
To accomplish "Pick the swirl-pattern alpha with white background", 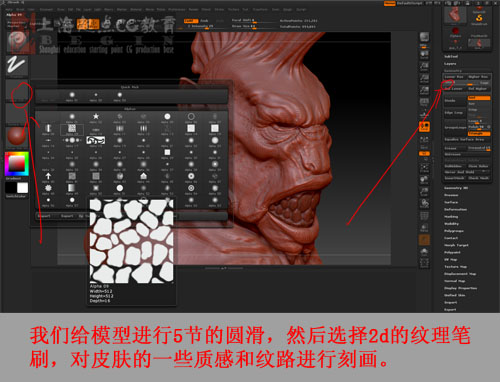I will coord(96,140).
